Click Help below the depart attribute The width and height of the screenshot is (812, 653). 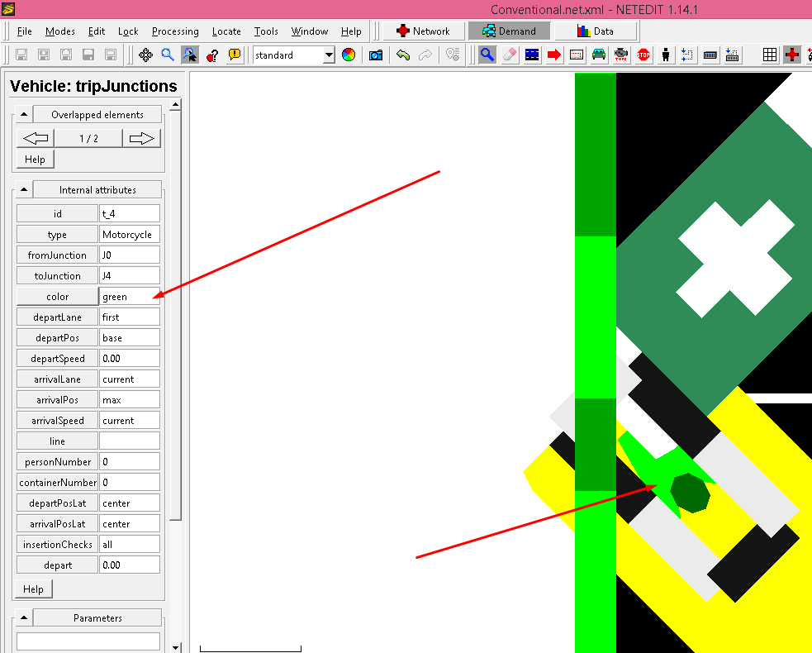(33, 589)
